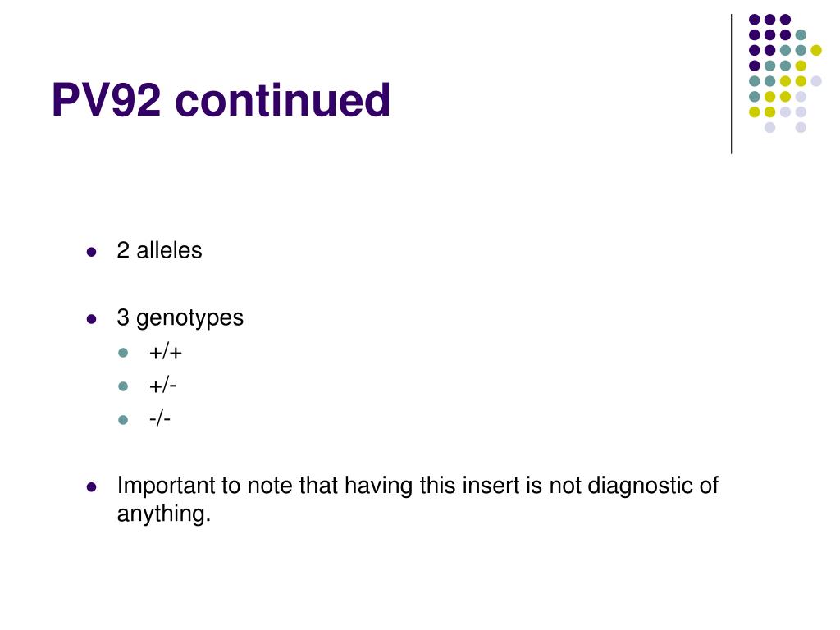Click the purple bullet beside '2 alleles'
This screenshot has width=840, height=630.
tap(92, 252)
